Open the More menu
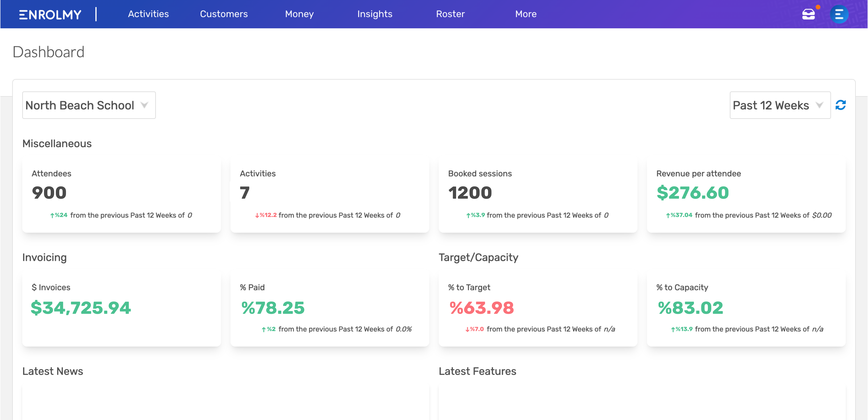The width and height of the screenshot is (868, 420). click(526, 14)
